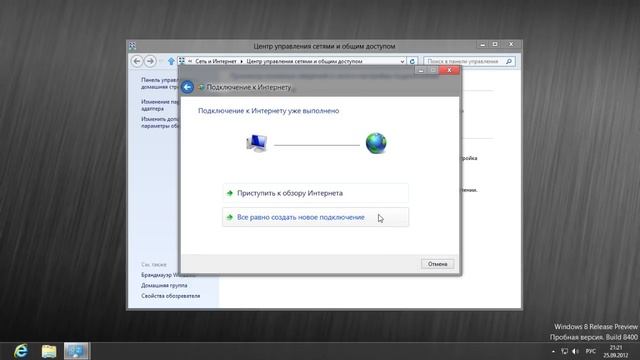Click 'Сеть и Интернет' breadcrumb

pyautogui.click(x=216, y=61)
